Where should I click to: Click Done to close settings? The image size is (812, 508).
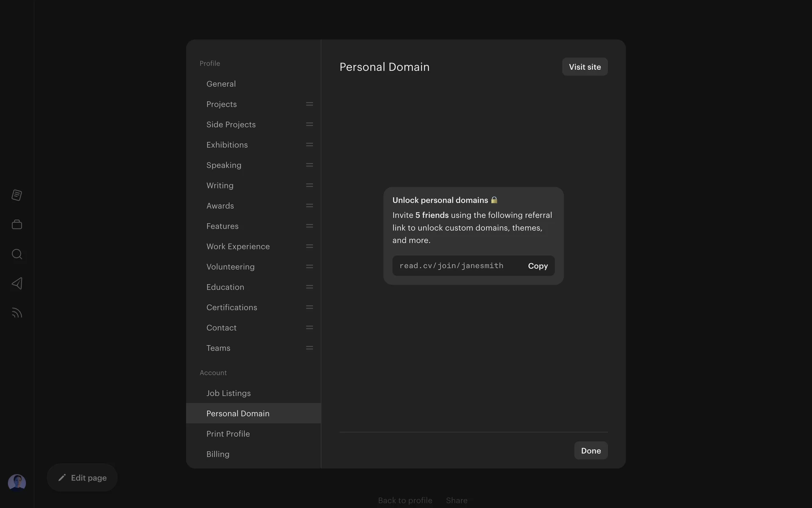tap(591, 451)
